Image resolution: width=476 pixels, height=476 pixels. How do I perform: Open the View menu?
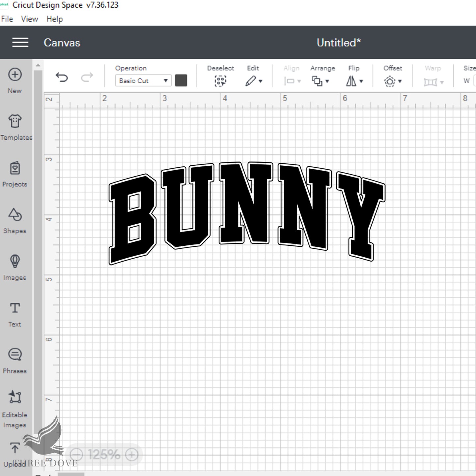[x=29, y=19]
